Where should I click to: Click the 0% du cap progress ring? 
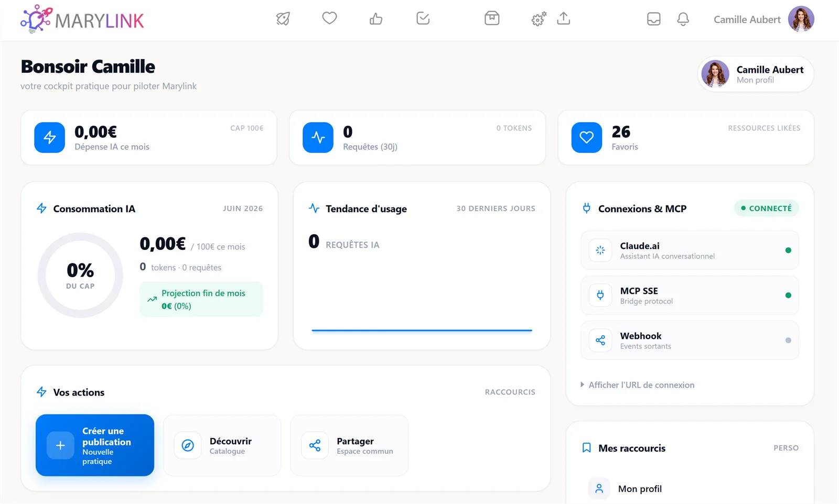coord(80,275)
